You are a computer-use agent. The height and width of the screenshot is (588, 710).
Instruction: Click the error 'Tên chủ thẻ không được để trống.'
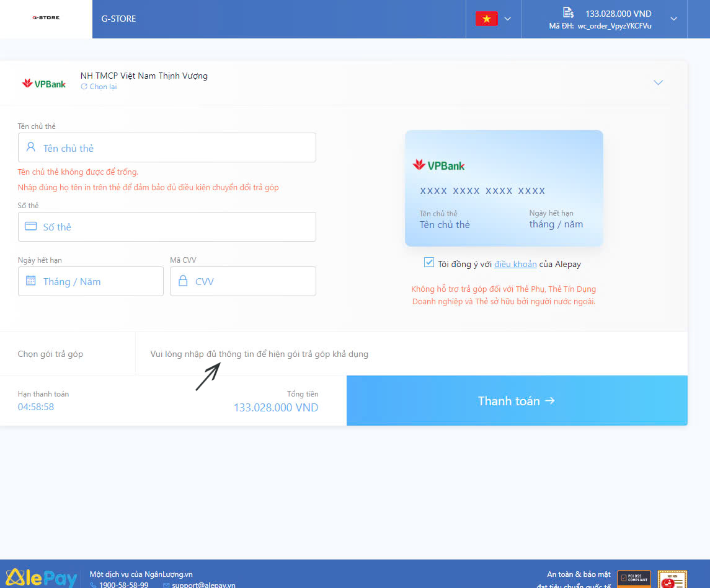78,172
